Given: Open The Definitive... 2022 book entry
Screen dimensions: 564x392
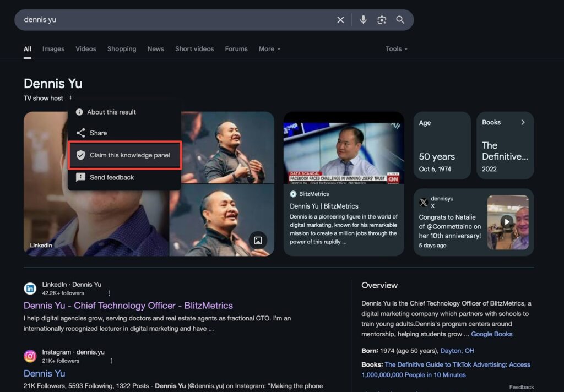Looking at the screenshot, I should click(x=505, y=156).
